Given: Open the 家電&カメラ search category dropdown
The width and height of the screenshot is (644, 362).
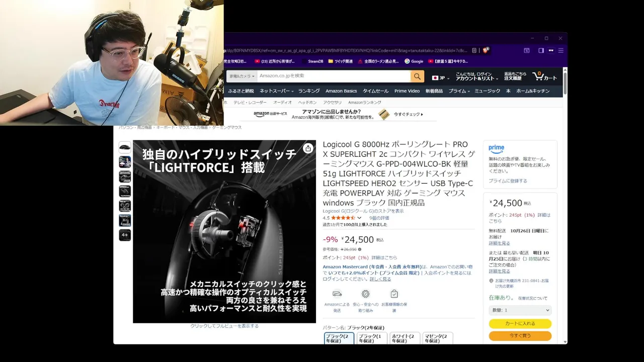Looking at the screenshot, I should [242, 76].
